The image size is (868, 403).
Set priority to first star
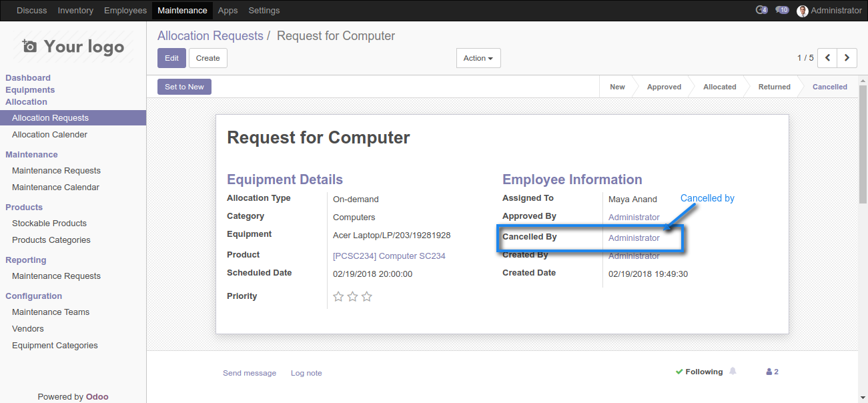tap(338, 296)
